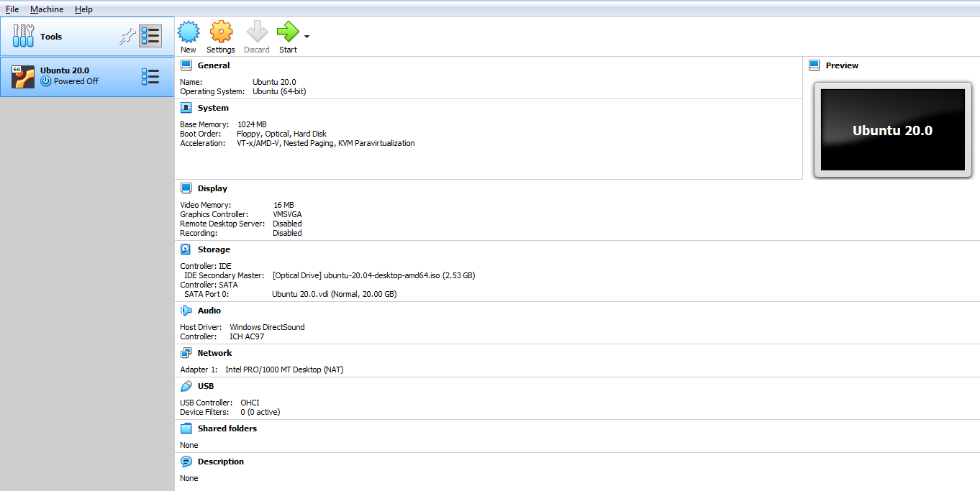Screen dimensions: 980x491
Task: Click the Preview panel monitor icon
Action: [x=815, y=65]
